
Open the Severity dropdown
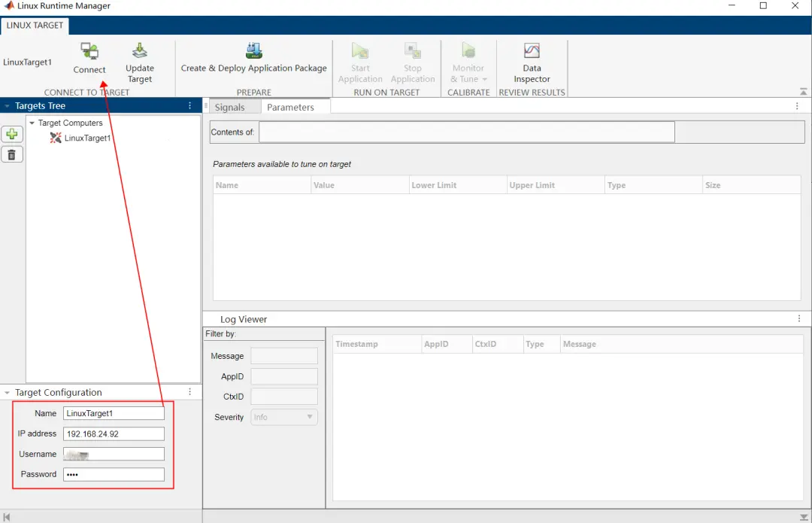283,417
